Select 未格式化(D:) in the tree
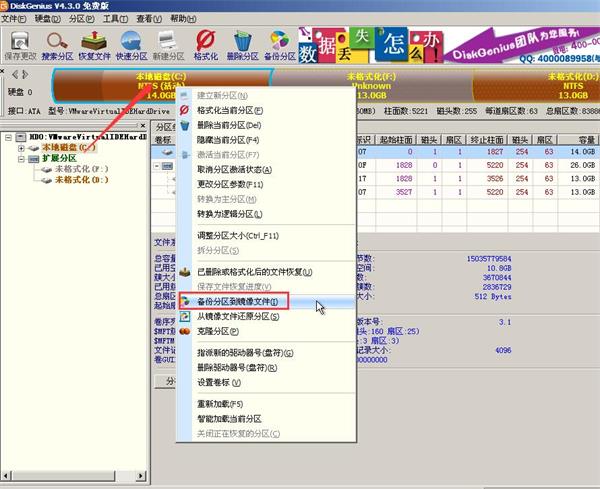This screenshot has height=489, width=600. tap(82, 179)
